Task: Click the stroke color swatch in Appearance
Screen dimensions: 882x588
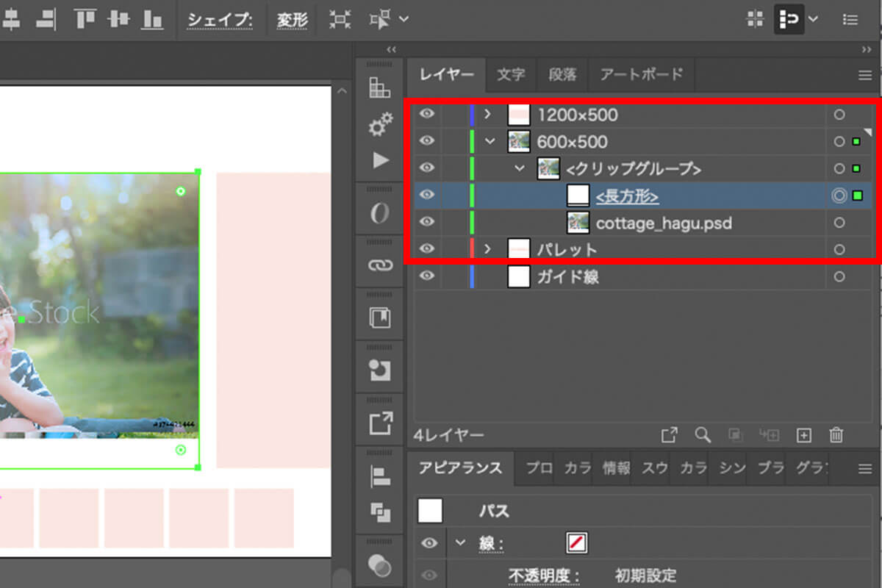Action: coord(576,543)
